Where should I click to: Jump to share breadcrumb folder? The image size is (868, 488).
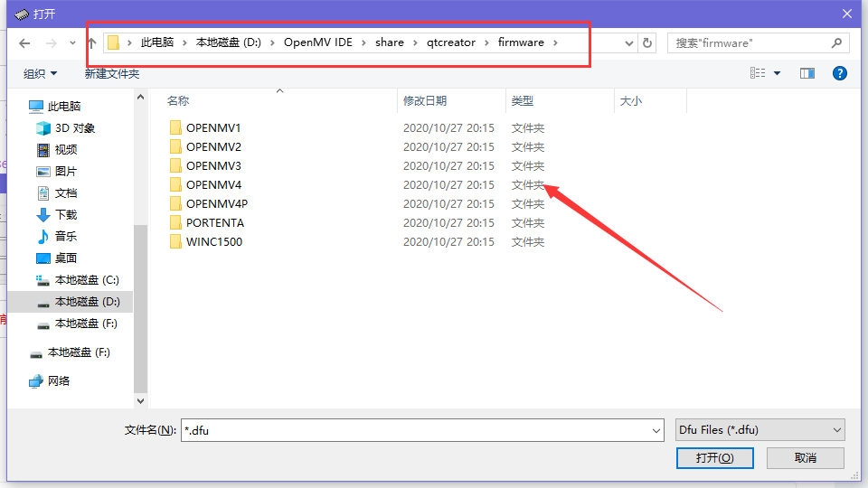click(389, 42)
